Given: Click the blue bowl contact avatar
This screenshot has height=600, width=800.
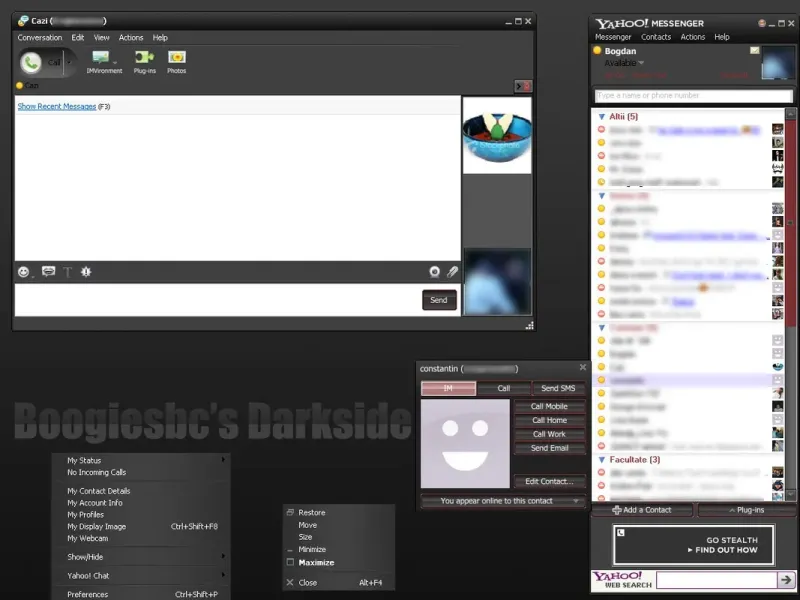Looking at the screenshot, I should [x=497, y=135].
